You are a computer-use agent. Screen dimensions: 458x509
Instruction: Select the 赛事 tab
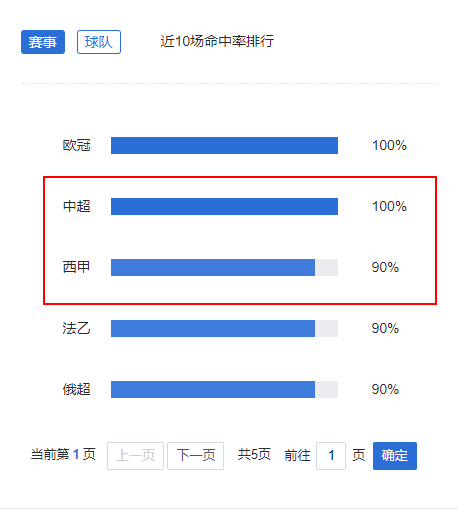click(x=43, y=42)
